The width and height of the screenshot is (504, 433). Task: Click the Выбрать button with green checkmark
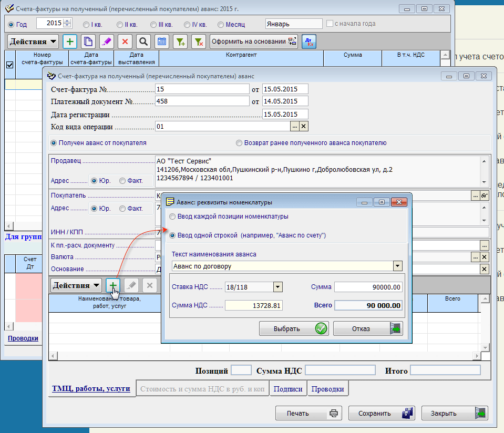294,328
